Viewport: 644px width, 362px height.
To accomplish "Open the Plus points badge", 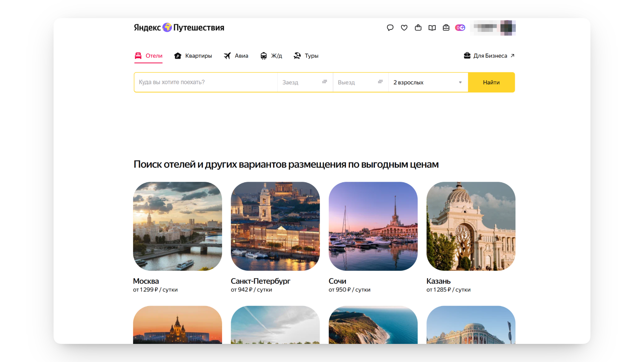I will pyautogui.click(x=460, y=28).
